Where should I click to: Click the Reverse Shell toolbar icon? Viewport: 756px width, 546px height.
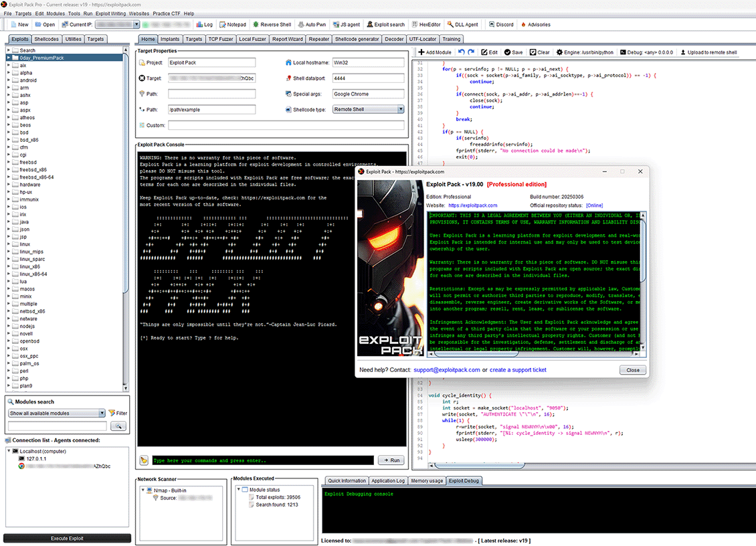pyautogui.click(x=256, y=25)
